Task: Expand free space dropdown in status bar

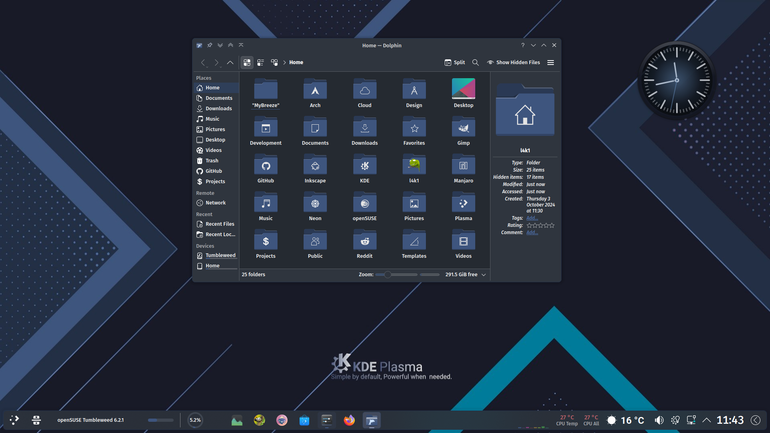Action: coord(484,275)
